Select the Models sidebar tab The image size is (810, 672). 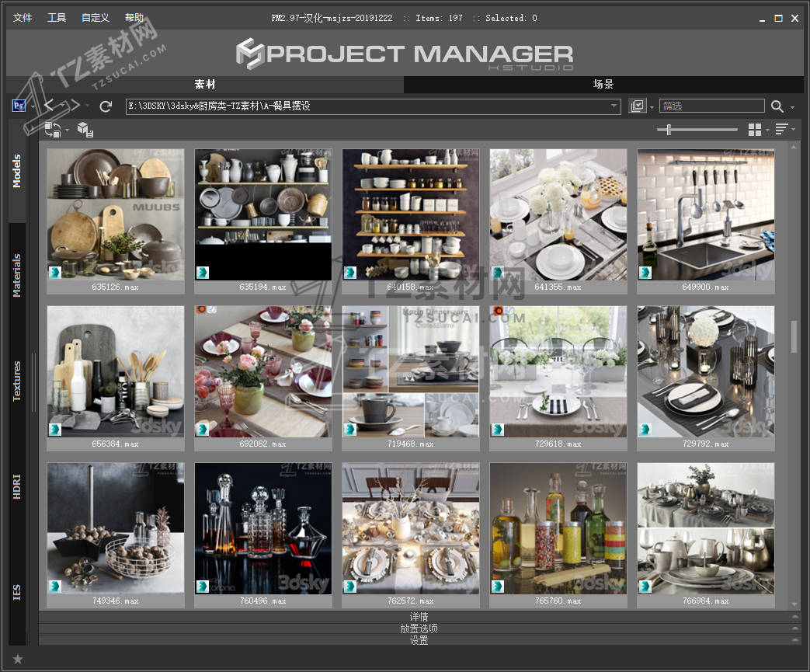coord(16,171)
